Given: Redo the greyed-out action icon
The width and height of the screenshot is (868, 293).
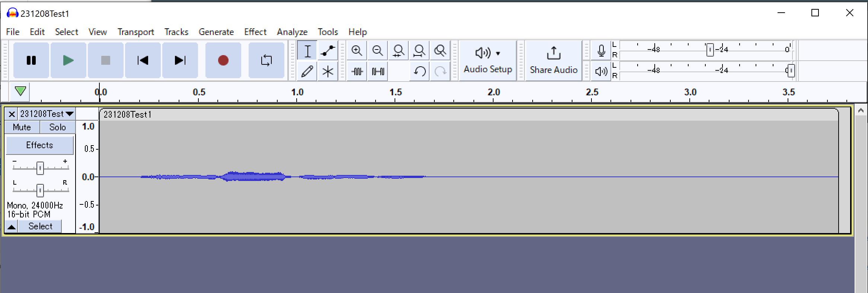Looking at the screenshot, I should (440, 71).
